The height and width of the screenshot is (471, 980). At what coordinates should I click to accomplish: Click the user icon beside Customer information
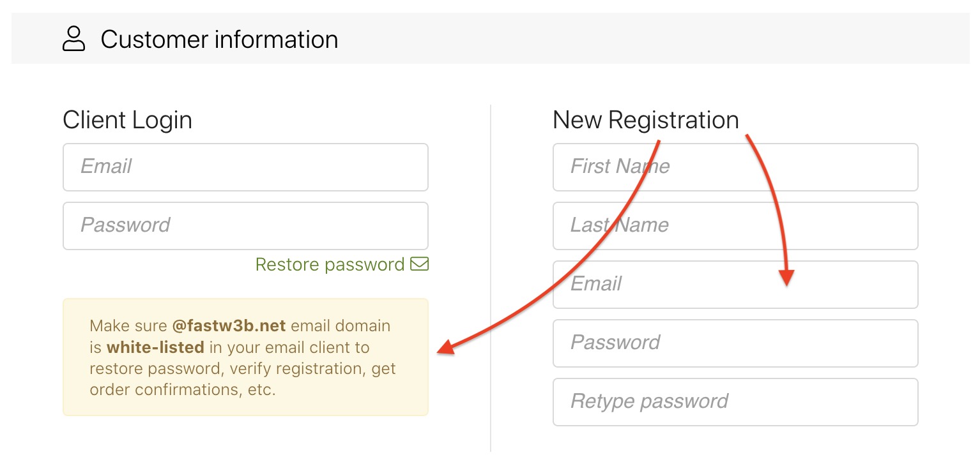(x=73, y=39)
